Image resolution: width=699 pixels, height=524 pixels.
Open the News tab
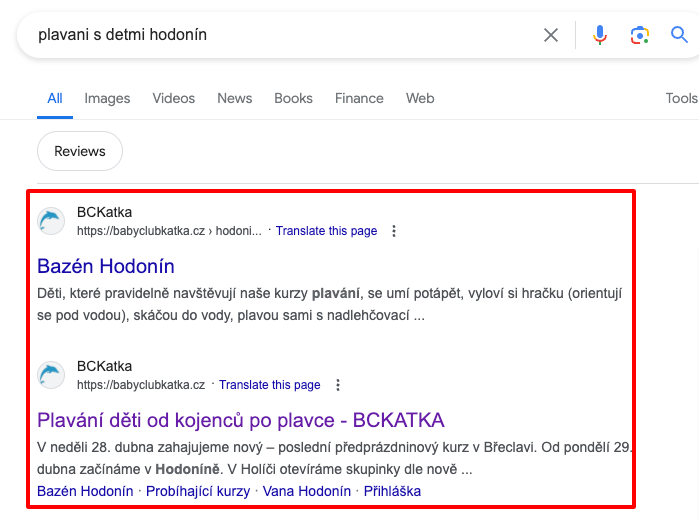(x=235, y=98)
